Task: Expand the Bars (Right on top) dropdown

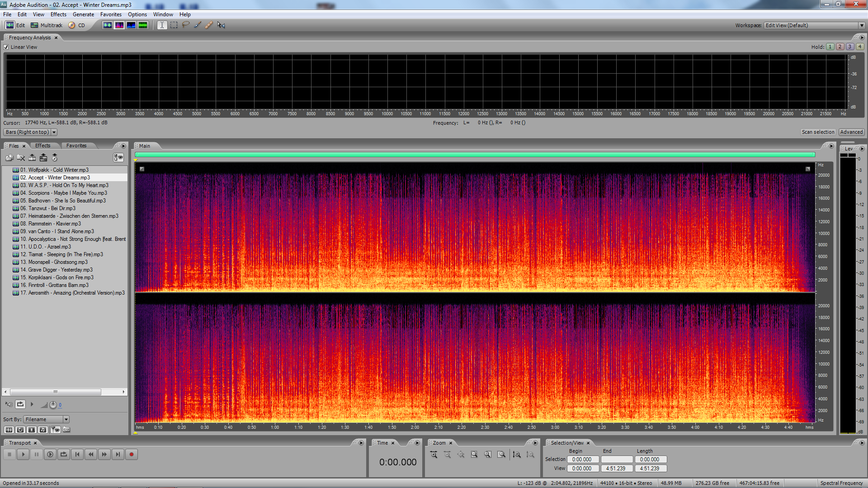Action: pyautogui.click(x=54, y=132)
